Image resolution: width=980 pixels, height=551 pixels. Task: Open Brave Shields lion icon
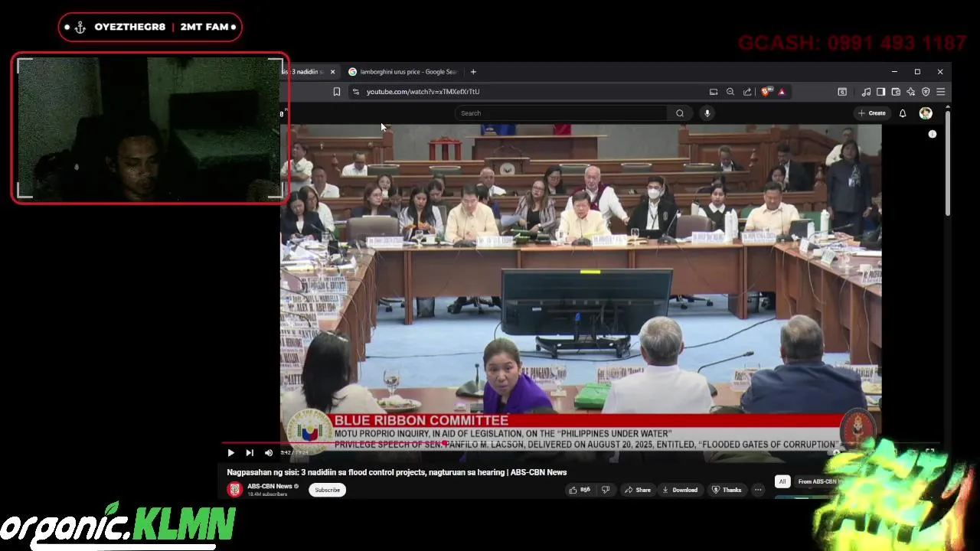coord(766,92)
